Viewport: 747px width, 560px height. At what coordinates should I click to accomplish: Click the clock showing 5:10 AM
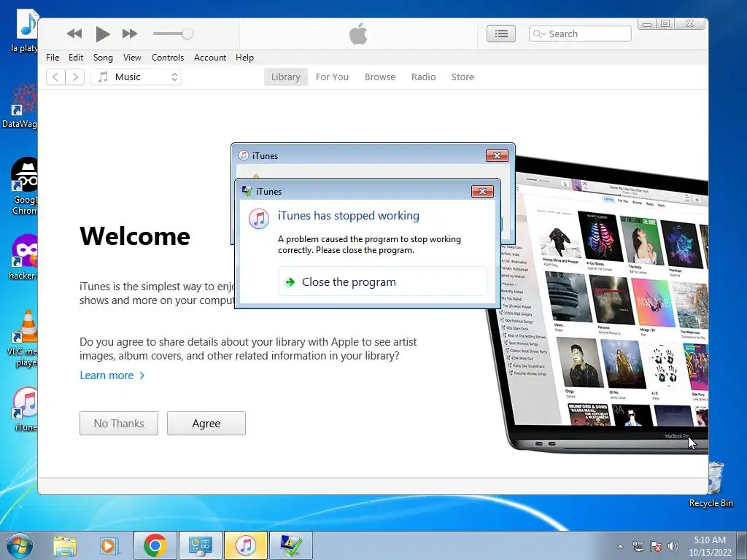pos(710,545)
